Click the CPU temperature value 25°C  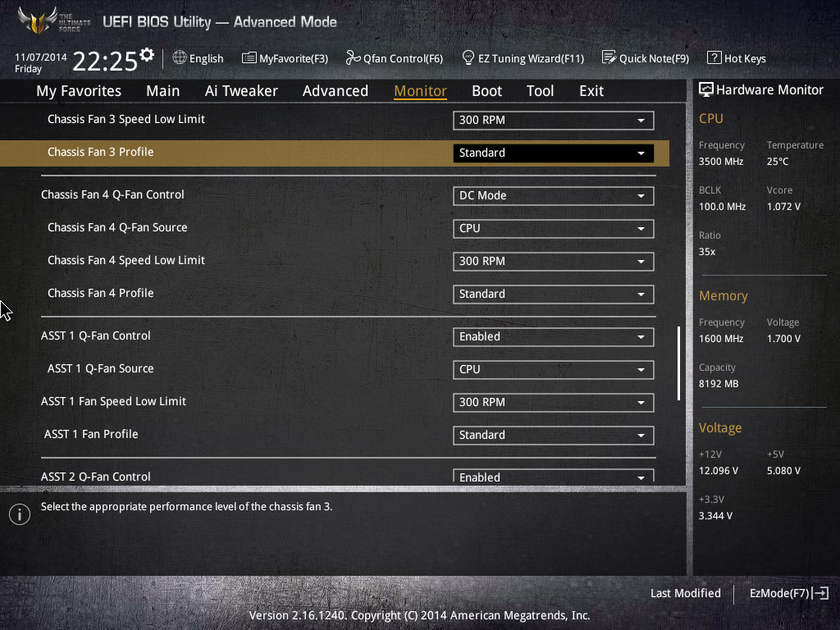(778, 162)
